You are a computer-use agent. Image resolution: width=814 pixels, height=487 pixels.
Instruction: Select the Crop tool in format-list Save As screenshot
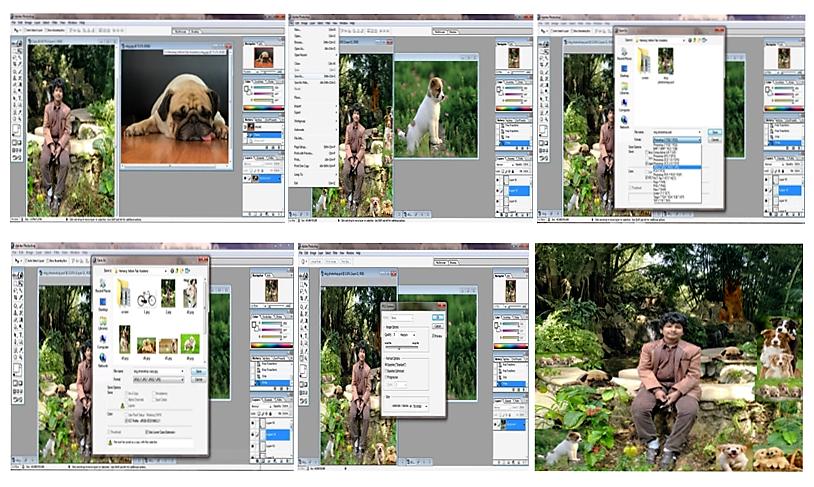tap(541, 64)
